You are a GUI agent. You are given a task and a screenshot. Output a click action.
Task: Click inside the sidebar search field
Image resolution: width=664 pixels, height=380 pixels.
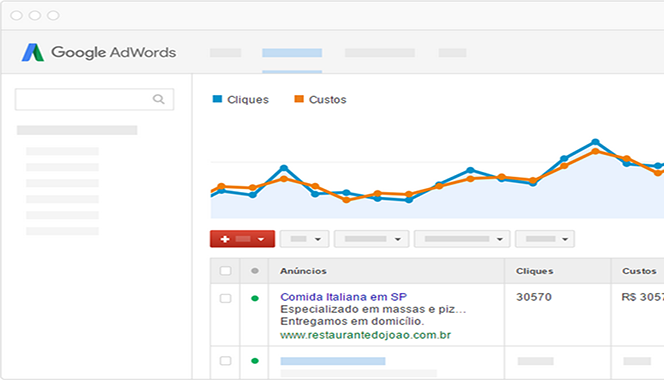click(94, 100)
